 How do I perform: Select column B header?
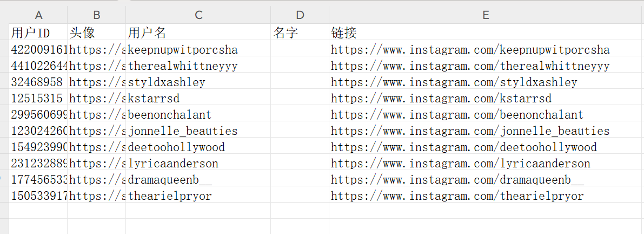tap(96, 15)
